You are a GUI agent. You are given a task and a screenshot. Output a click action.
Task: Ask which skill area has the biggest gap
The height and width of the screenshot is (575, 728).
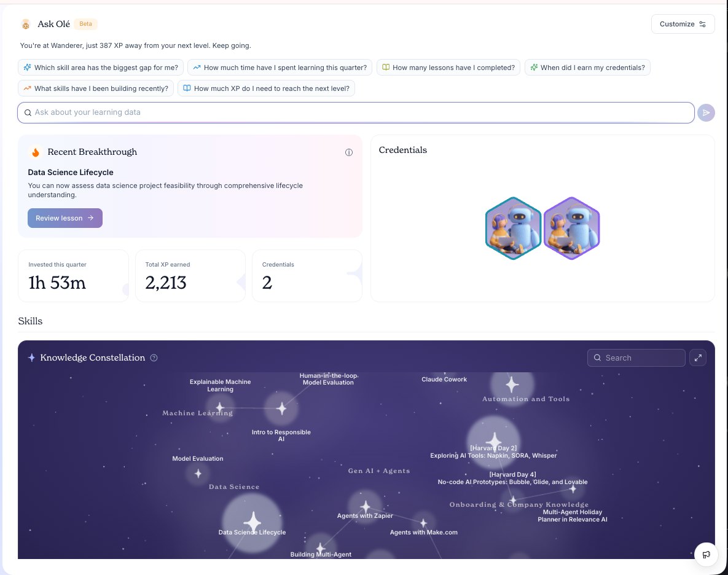101,68
